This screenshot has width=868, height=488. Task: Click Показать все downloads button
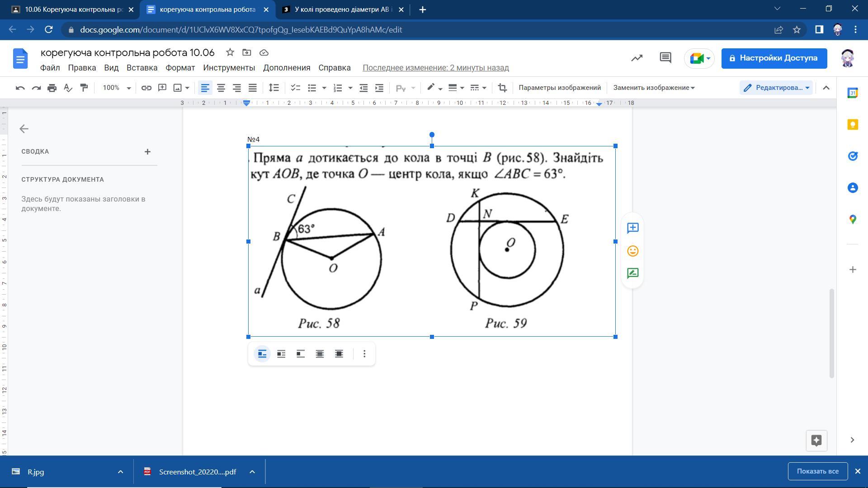point(817,471)
